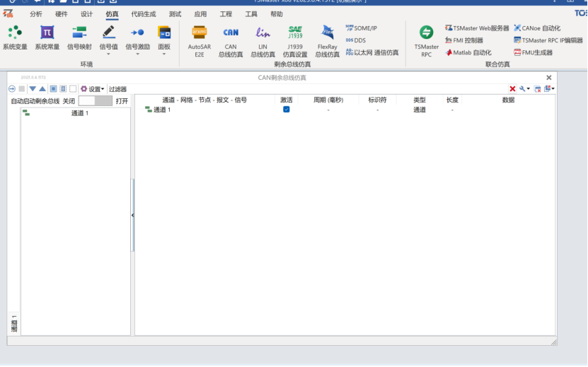Open the 帮助 ribbon tab
This screenshot has height=367, width=588.
click(277, 14)
